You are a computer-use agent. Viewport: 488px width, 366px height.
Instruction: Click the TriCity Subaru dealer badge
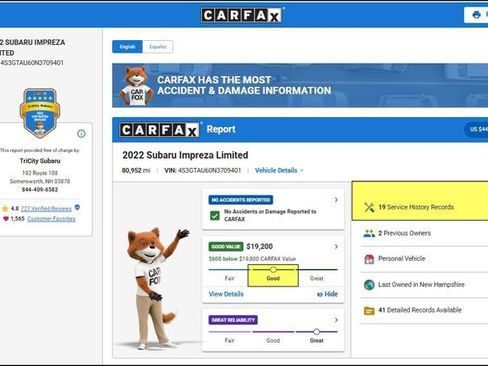[x=40, y=113]
